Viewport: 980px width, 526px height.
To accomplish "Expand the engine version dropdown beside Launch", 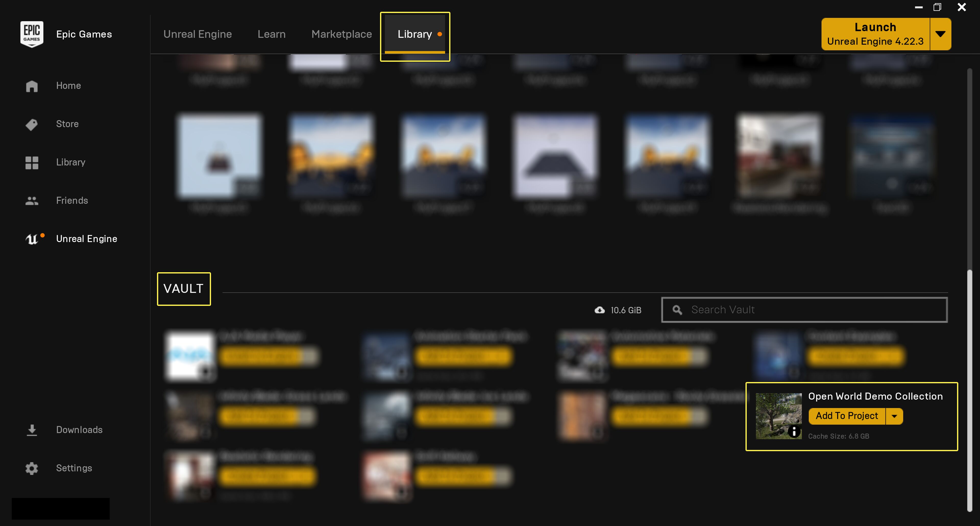I will (940, 34).
